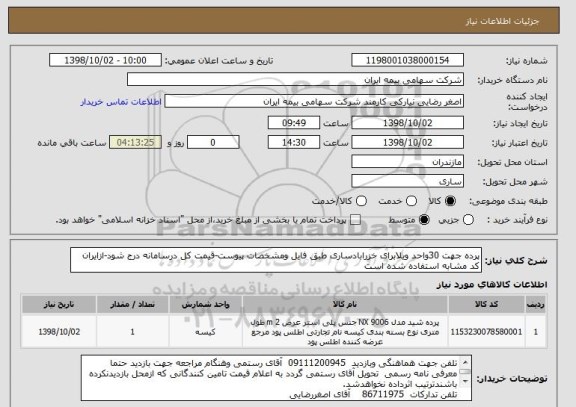
Task: Click the شرح کلی نیاز description box
Action: click(x=276, y=260)
